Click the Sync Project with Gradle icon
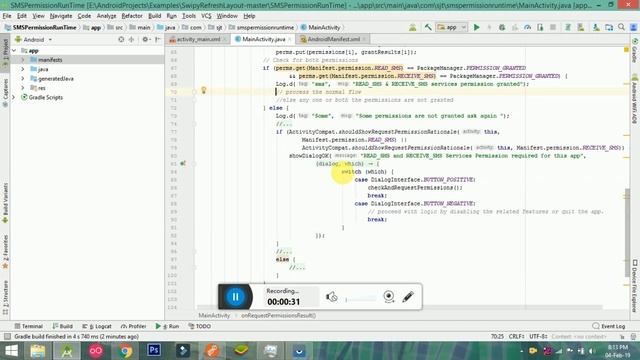Viewport: 640px width, 360px height. tap(567, 27)
